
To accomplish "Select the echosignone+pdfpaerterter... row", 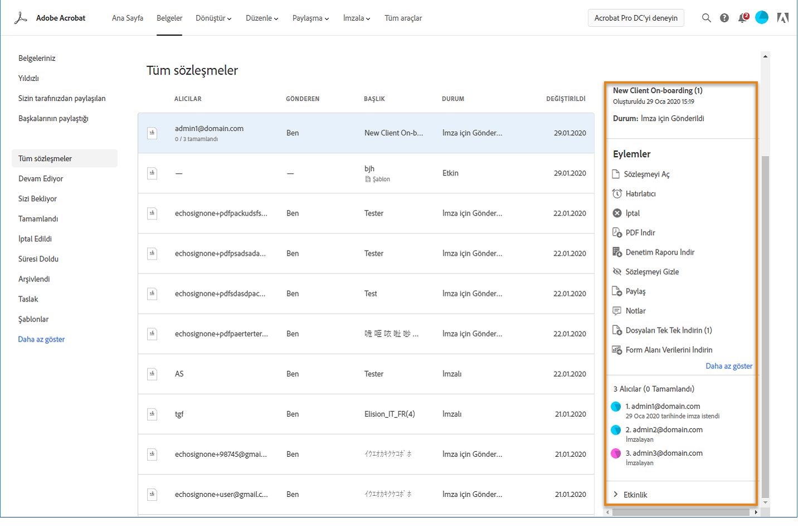I will point(366,334).
